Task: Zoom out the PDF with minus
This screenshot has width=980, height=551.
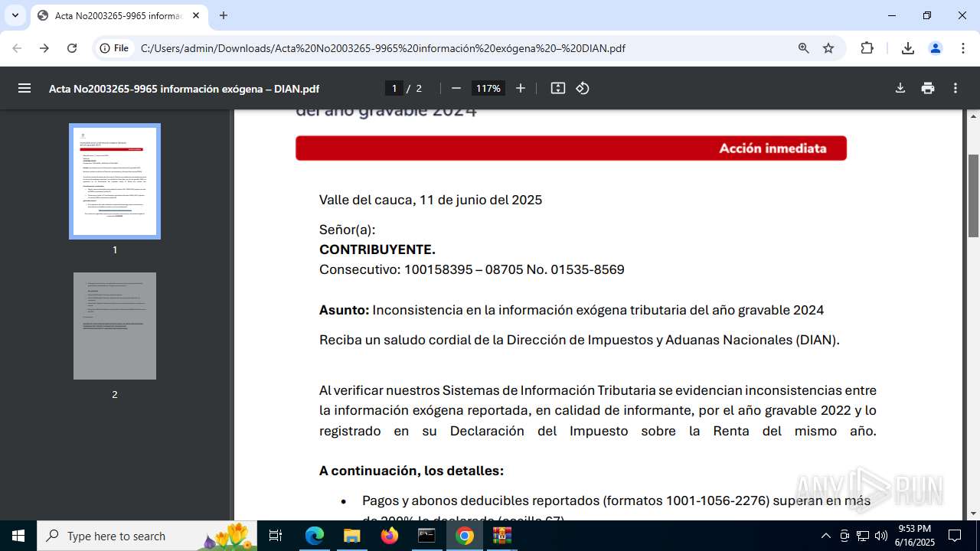Action: (x=456, y=88)
